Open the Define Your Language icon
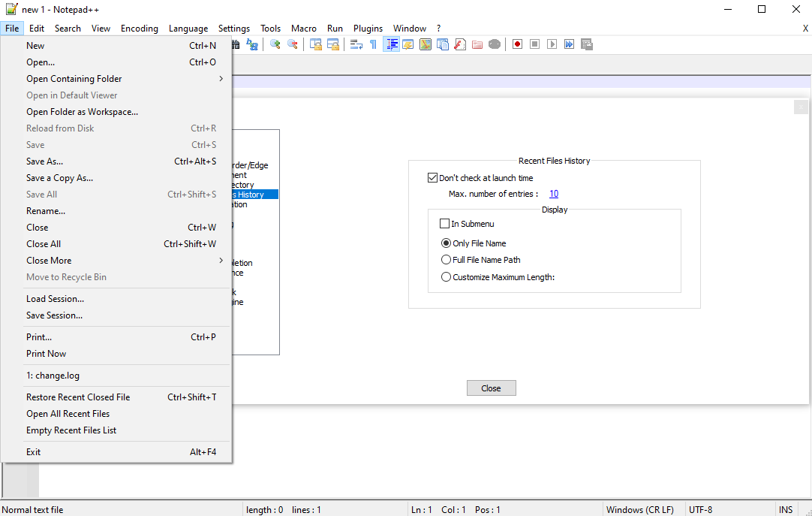The height and width of the screenshot is (516, 812). pos(408,44)
